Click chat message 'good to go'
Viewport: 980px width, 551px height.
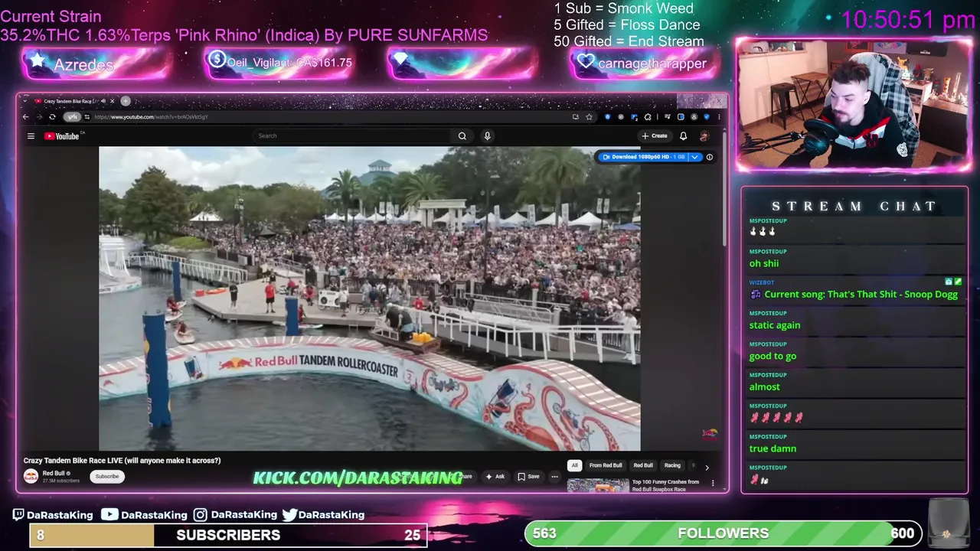click(773, 356)
